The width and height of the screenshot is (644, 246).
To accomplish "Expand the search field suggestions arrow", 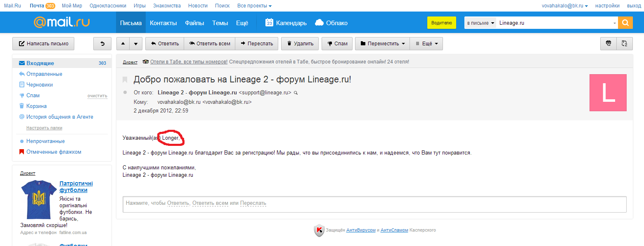I will click(x=615, y=23).
